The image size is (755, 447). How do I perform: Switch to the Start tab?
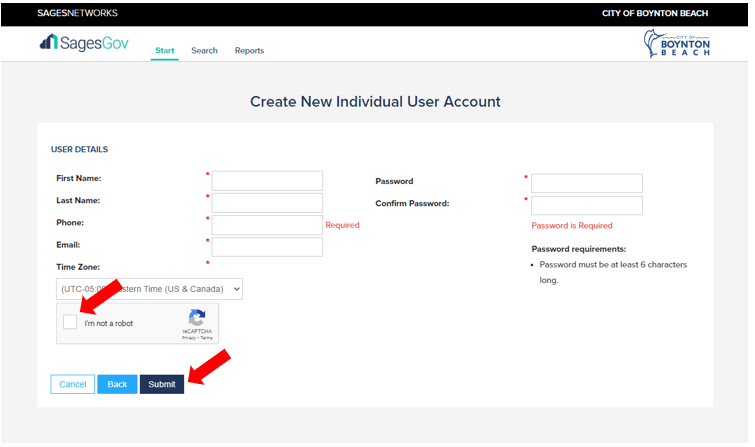(165, 51)
